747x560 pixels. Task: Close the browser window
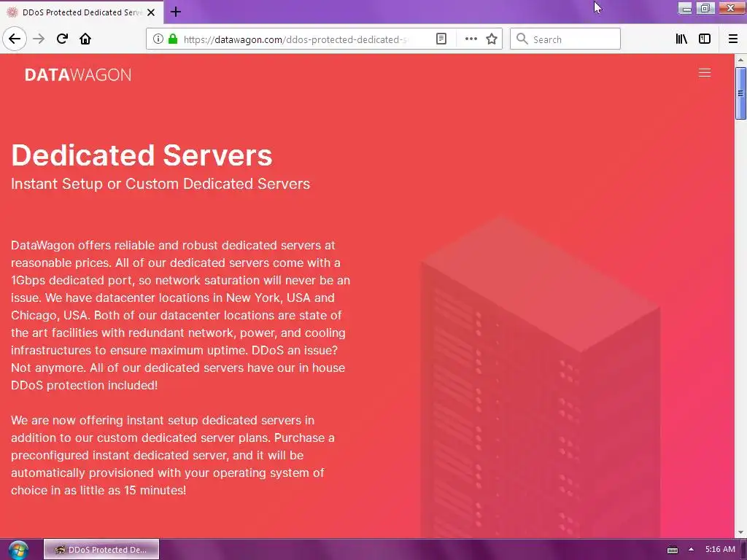[x=731, y=7]
